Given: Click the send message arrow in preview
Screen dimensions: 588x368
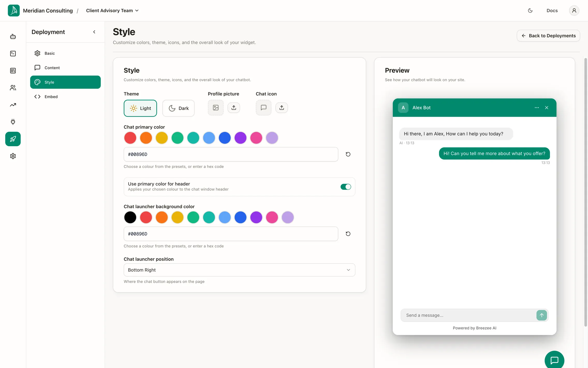Looking at the screenshot, I should tap(542, 315).
